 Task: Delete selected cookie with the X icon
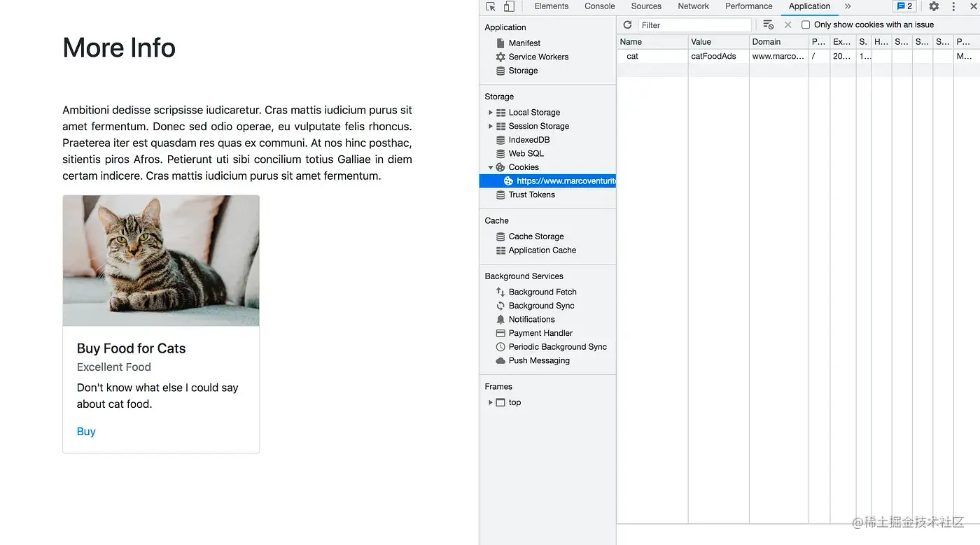[787, 24]
